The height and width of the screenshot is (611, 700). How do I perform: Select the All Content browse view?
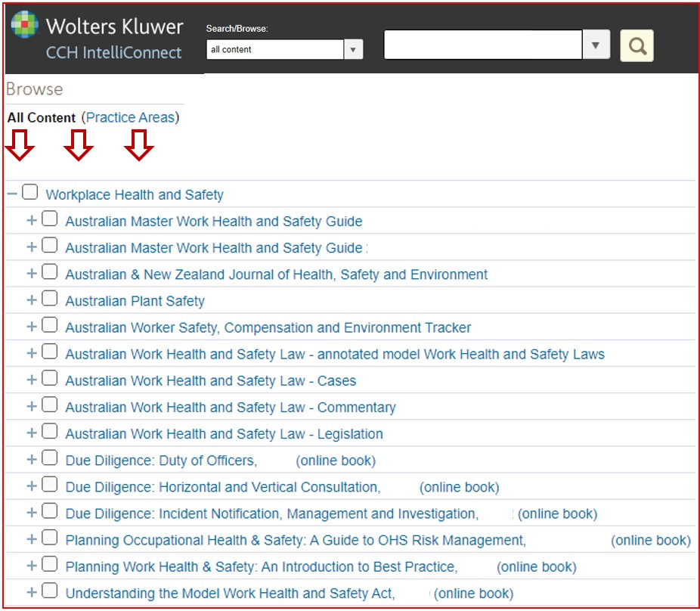[42, 118]
